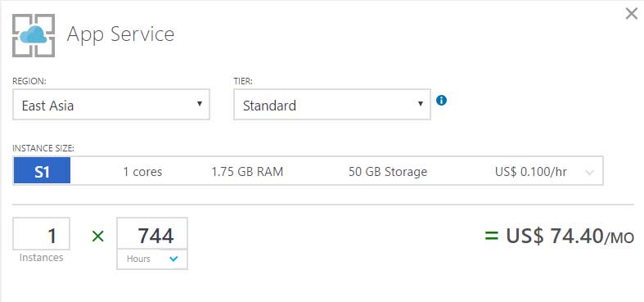
Task: Click the blue info icon beside Tier
Action: (x=442, y=100)
